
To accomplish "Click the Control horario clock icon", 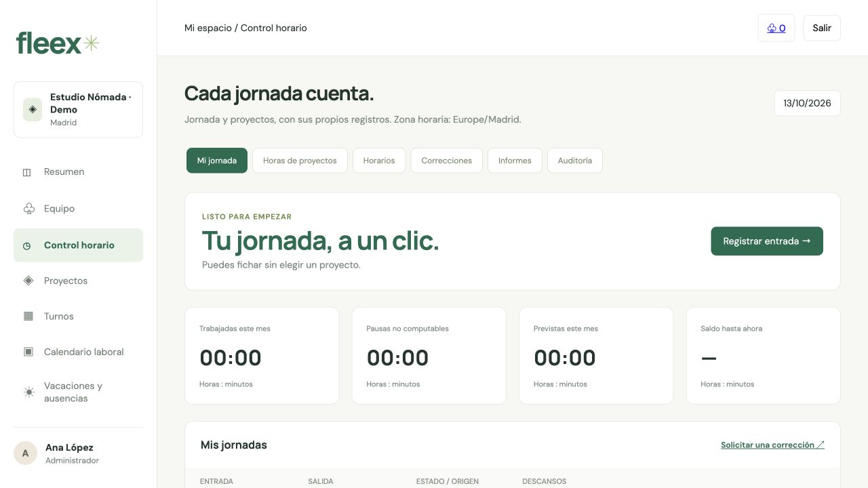I will tap(27, 246).
